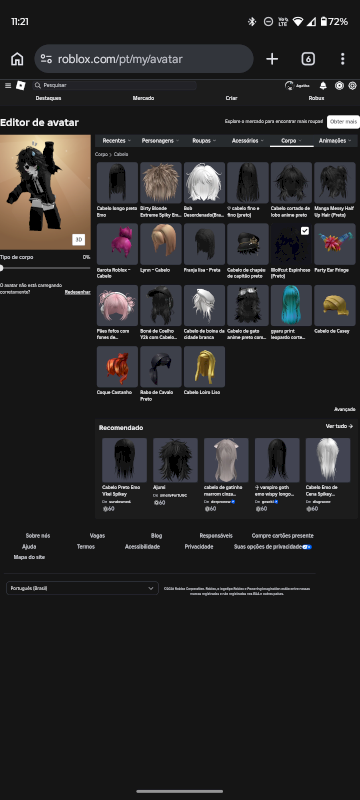The height and width of the screenshot is (800, 360).
Task: Click into the Pesquisar search field
Action: click(x=114, y=85)
